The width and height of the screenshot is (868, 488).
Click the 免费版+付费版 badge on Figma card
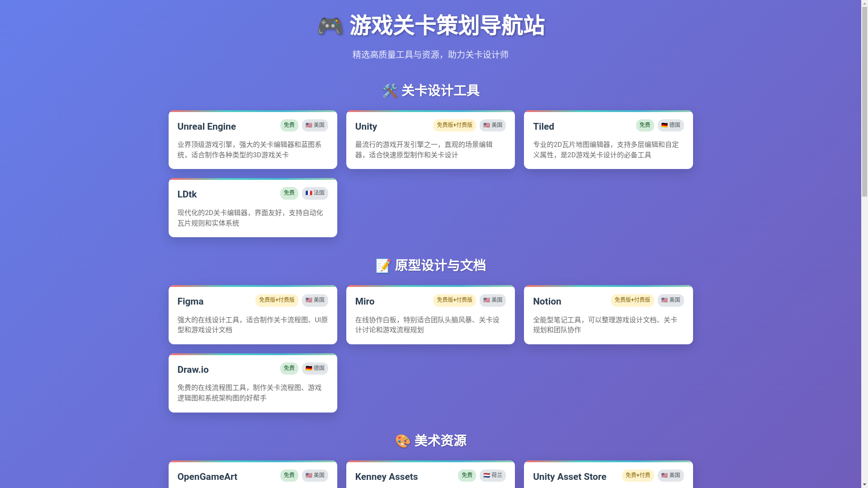tap(277, 300)
